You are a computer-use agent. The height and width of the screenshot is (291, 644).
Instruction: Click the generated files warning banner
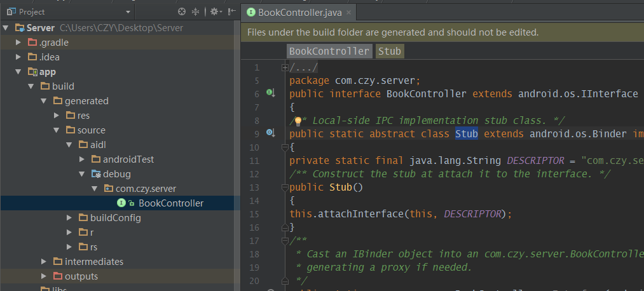[442, 32]
